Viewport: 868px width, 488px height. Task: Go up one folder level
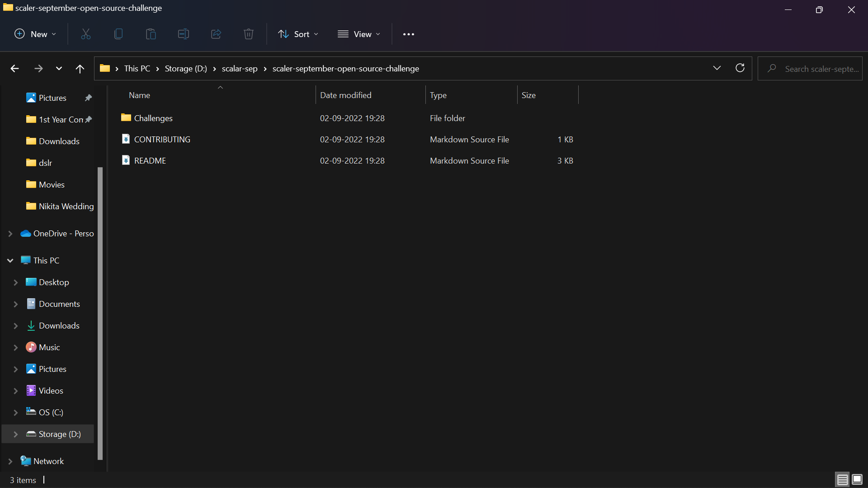[x=80, y=69]
